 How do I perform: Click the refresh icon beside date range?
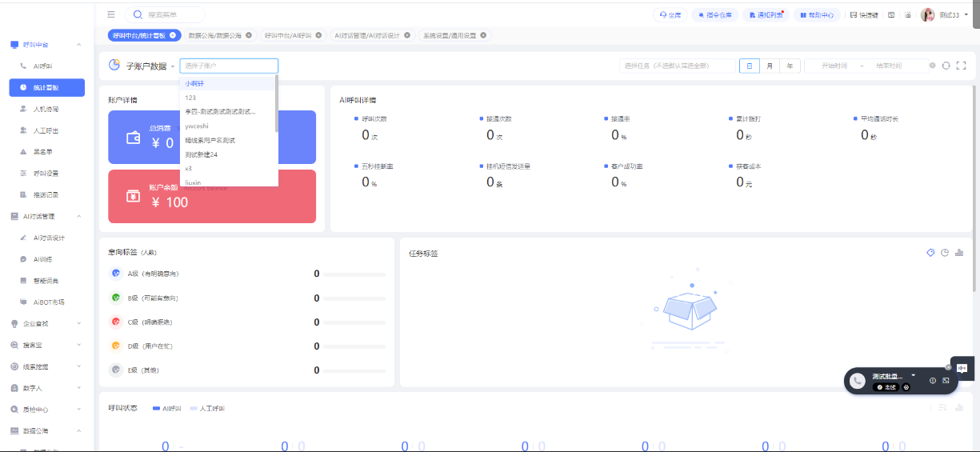click(x=946, y=66)
